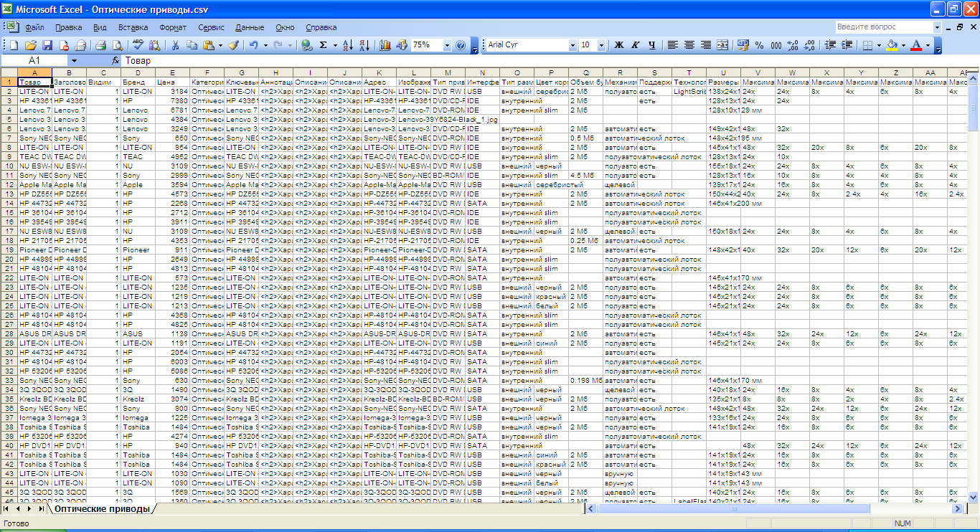Apply the red font color
The width and height of the screenshot is (980, 532).
916,45
